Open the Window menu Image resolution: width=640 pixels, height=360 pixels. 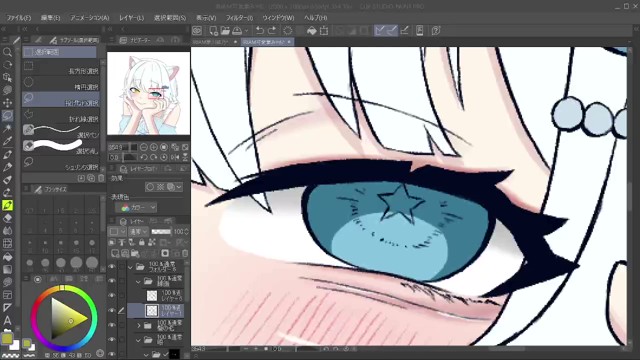click(278, 18)
